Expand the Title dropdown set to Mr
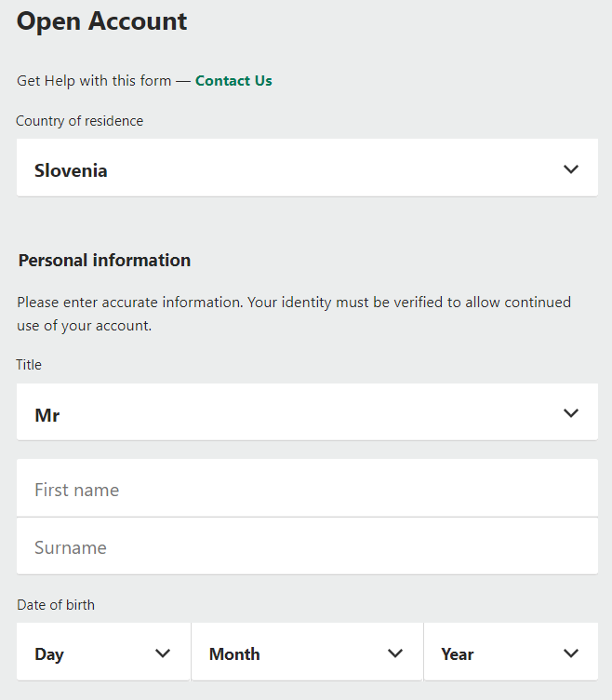The height and width of the screenshot is (700, 612). (x=307, y=412)
